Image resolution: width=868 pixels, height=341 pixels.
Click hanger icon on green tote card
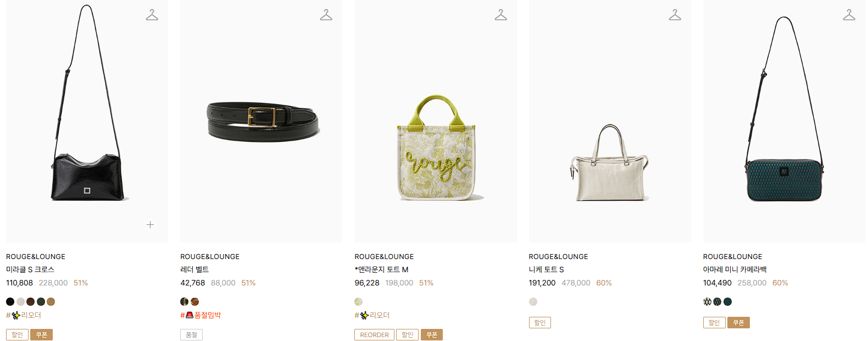point(500,15)
